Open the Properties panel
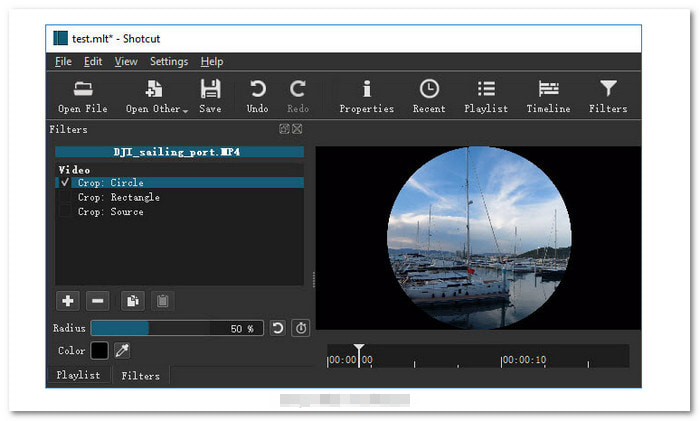 point(367,96)
